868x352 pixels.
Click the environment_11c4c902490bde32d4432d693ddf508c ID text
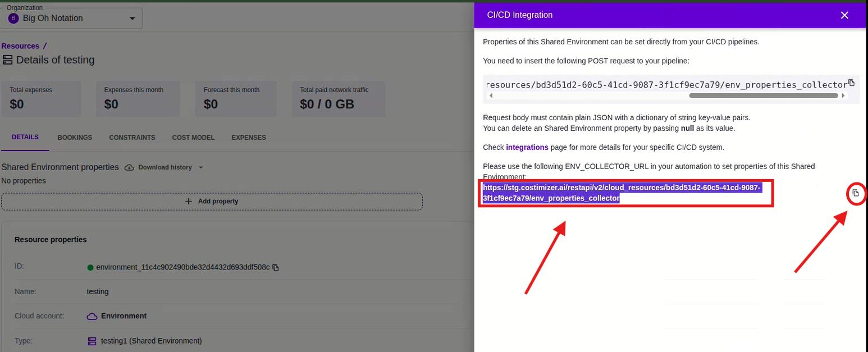[x=183, y=267]
